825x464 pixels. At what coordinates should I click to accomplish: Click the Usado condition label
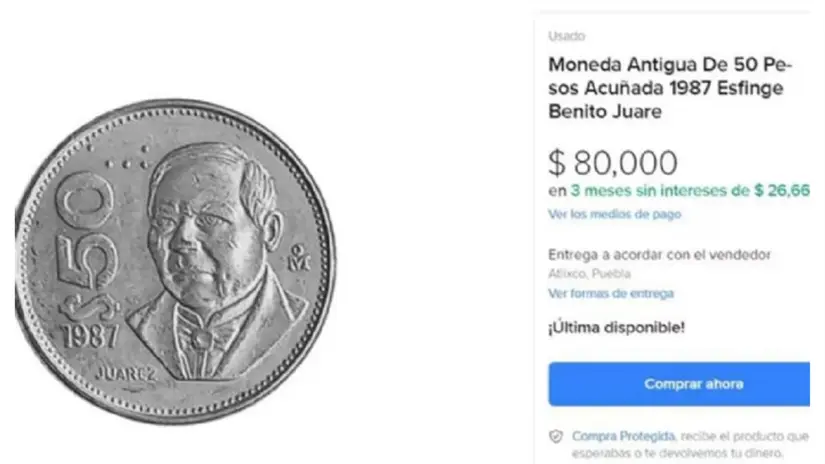pyautogui.click(x=567, y=36)
